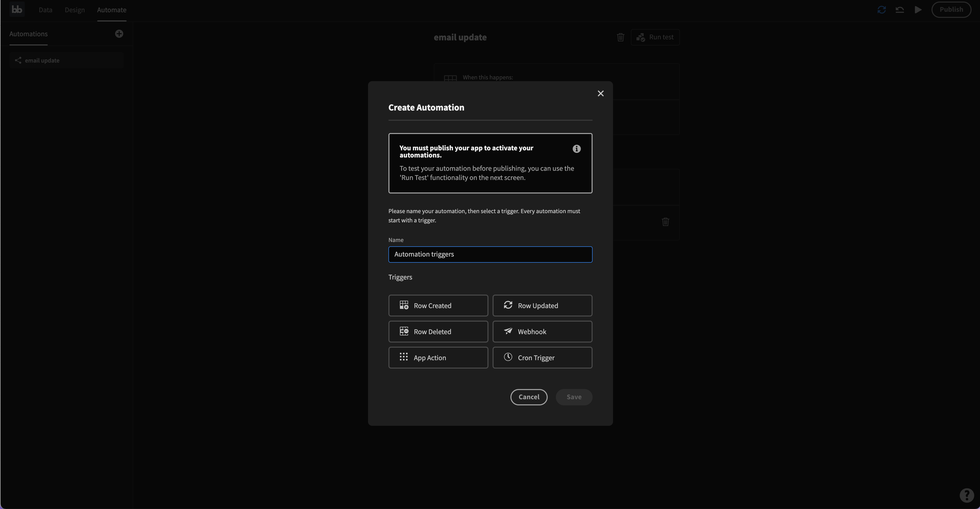Pick the App Action trigger
980x509 pixels.
pyautogui.click(x=438, y=358)
